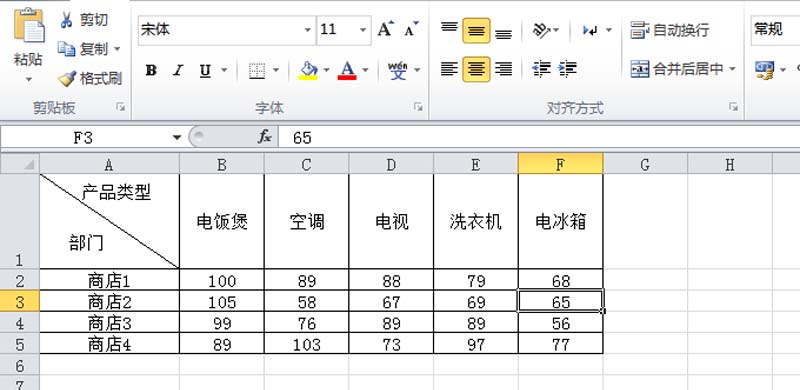This screenshot has width=800, height=390.
Task: Apply cell borders icon
Action: 257,70
